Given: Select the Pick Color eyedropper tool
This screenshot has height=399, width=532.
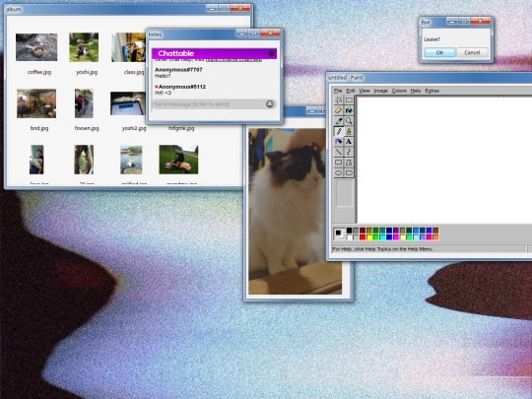Looking at the screenshot, I should tap(338, 121).
